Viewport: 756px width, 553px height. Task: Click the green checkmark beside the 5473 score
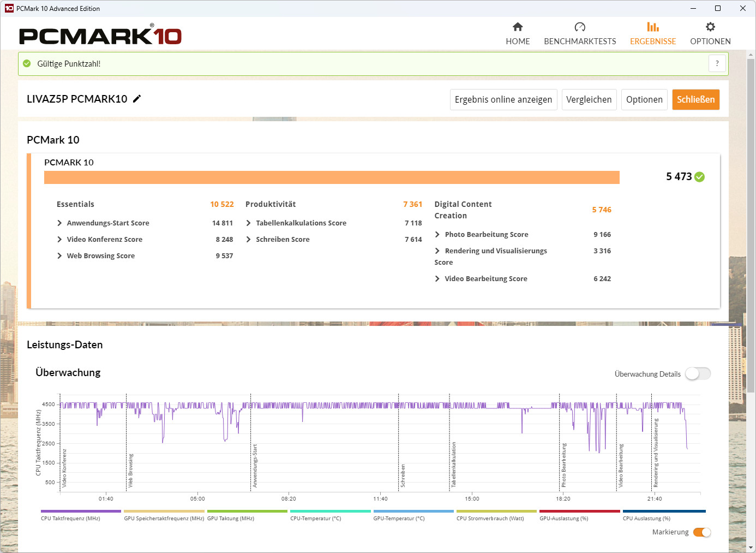click(700, 177)
